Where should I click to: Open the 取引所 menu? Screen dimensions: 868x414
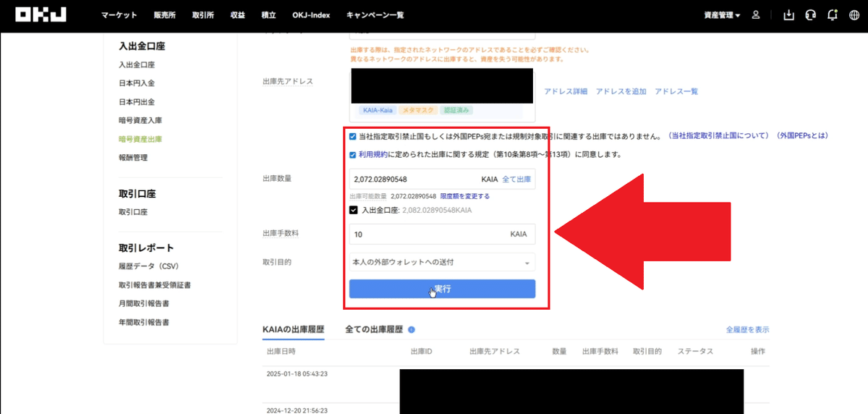pos(203,15)
